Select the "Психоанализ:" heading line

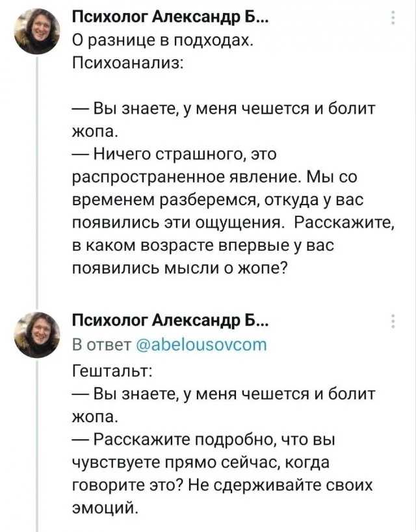click(x=127, y=65)
